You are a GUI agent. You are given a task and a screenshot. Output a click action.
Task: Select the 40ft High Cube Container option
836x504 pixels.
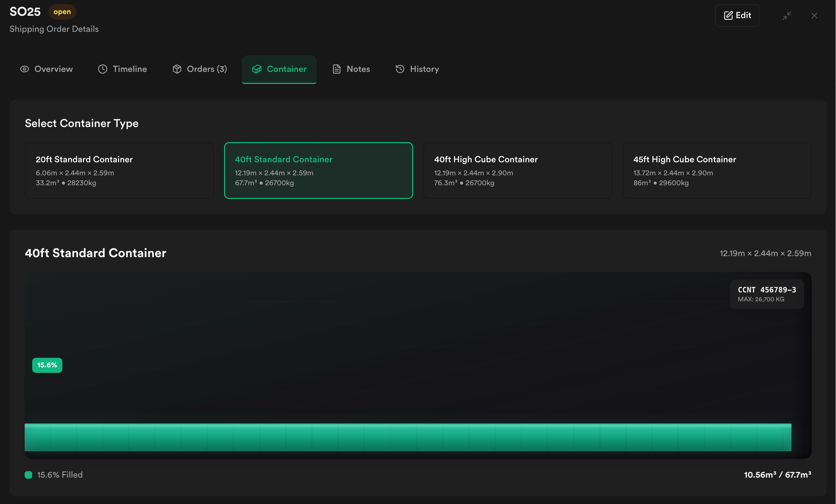pos(517,171)
